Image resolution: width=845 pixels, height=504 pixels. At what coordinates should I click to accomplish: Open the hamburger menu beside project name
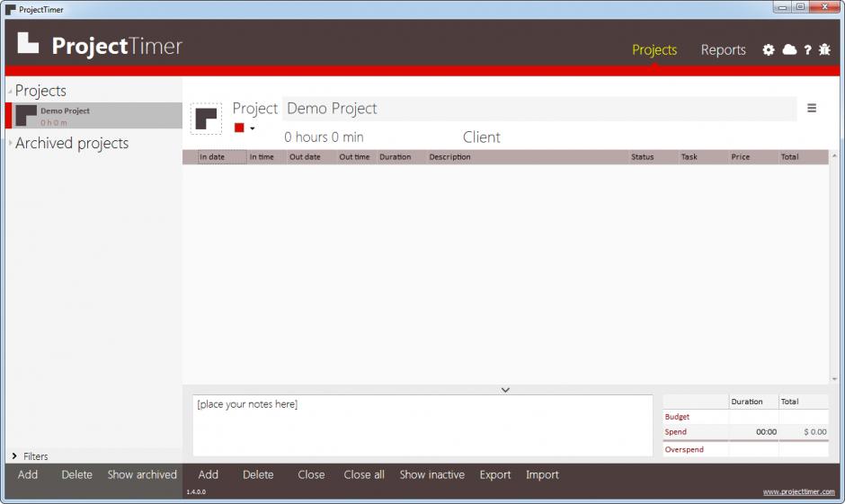click(x=812, y=108)
